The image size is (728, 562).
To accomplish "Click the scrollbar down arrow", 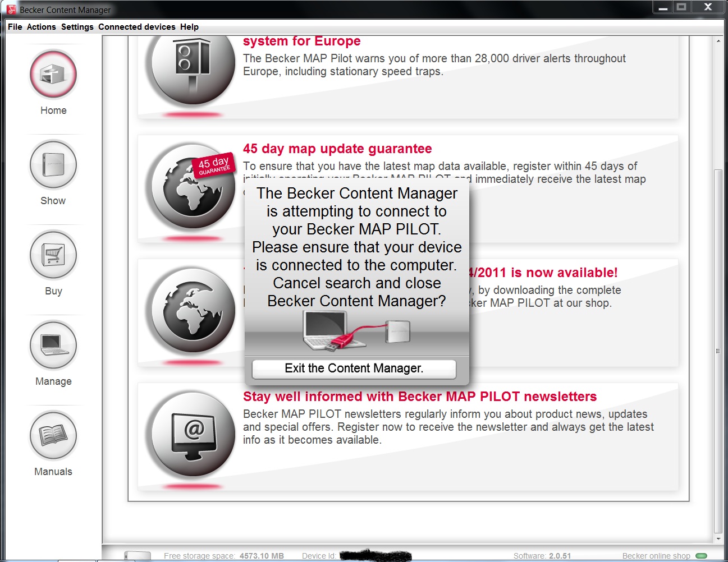I will coord(718,538).
